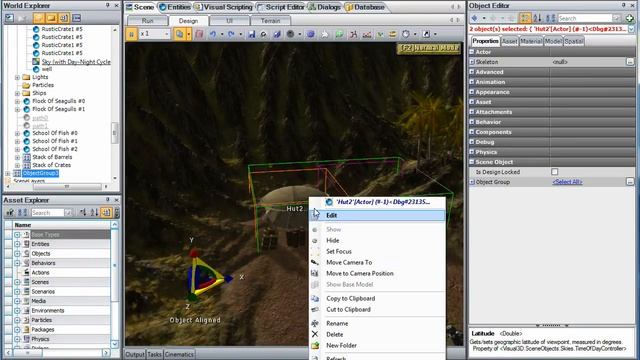
Task: Toggle the third orange filter in World Explorer
Action: click(64, 18)
